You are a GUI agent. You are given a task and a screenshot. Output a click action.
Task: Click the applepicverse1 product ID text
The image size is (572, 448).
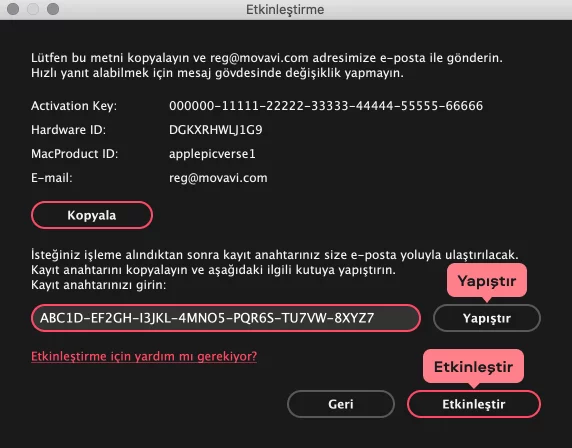(x=212, y=154)
